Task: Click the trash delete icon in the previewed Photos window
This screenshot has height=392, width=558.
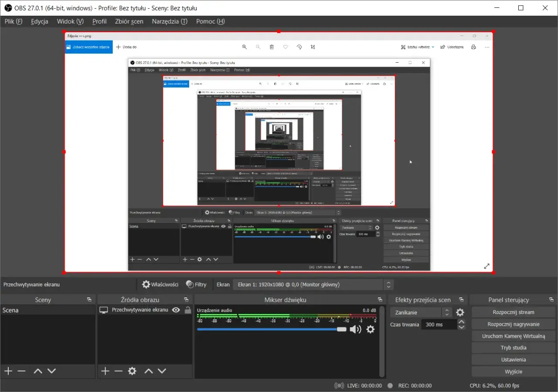Action: 272,47
